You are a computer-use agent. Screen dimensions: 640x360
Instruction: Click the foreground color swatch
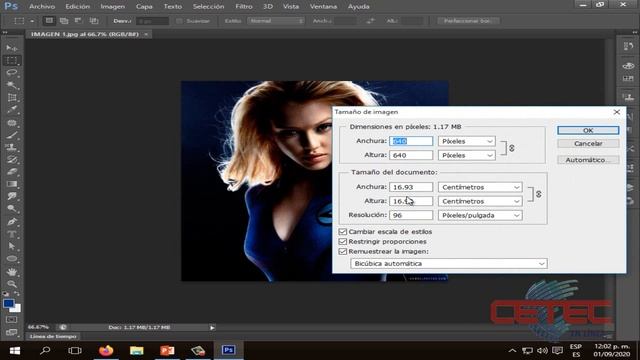pyautogui.click(x=8, y=304)
